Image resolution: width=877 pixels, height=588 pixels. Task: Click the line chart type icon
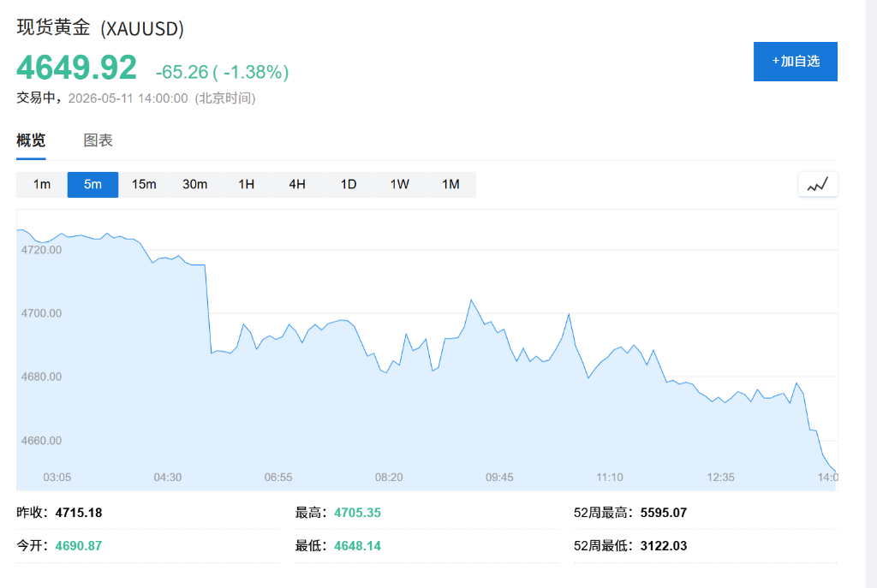click(818, 185)
